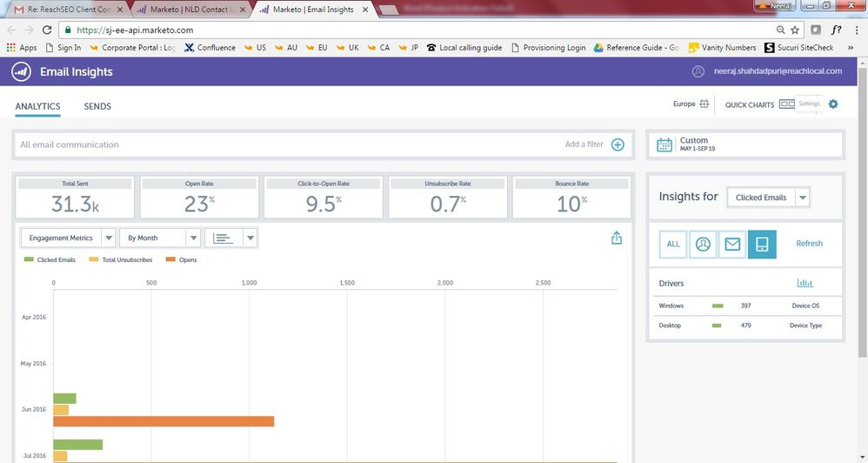Toggle Clicked Emails legend series

click(50, 259)
